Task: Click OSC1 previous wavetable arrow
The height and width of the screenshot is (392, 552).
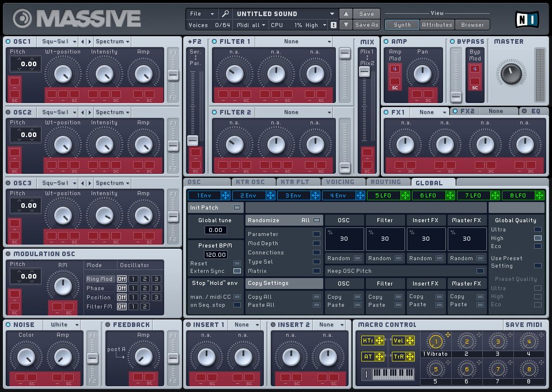Action: tap(83, 41)
